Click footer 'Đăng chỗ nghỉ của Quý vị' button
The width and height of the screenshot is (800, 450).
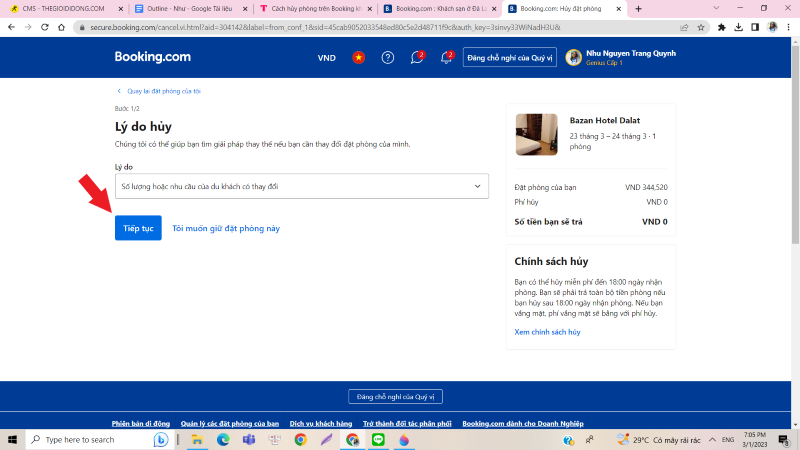pyautogui.click(x=395, y=396)
